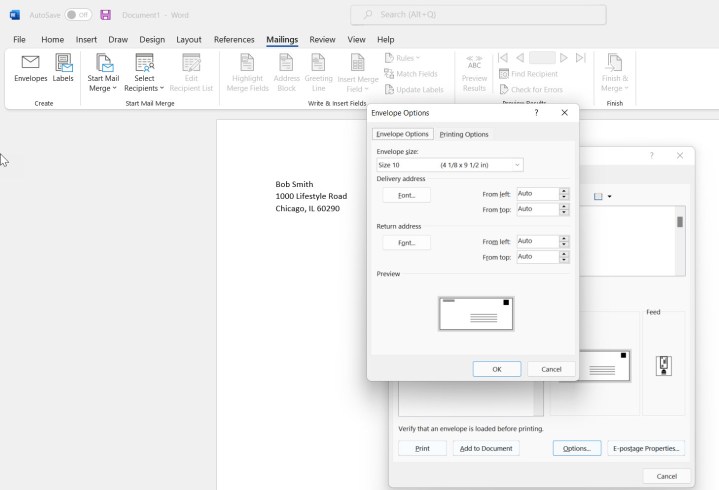Screen dimensions: 719x490
Task: Click the Delivery address Font button
Action: point(406,195)
